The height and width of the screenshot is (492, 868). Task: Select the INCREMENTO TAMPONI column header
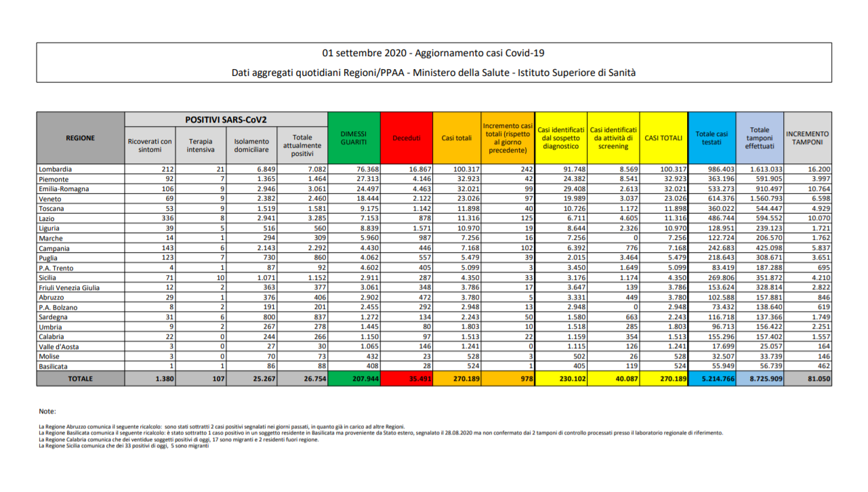coord(807,138)
